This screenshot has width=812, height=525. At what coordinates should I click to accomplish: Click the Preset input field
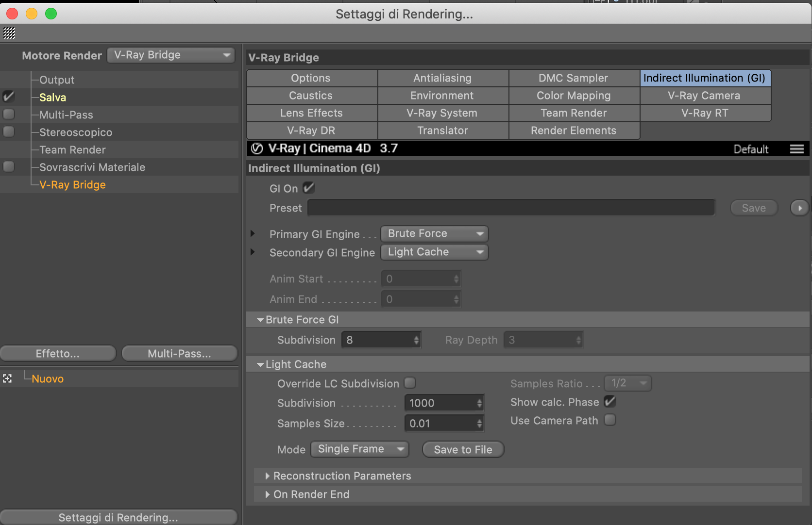(511, 208)
